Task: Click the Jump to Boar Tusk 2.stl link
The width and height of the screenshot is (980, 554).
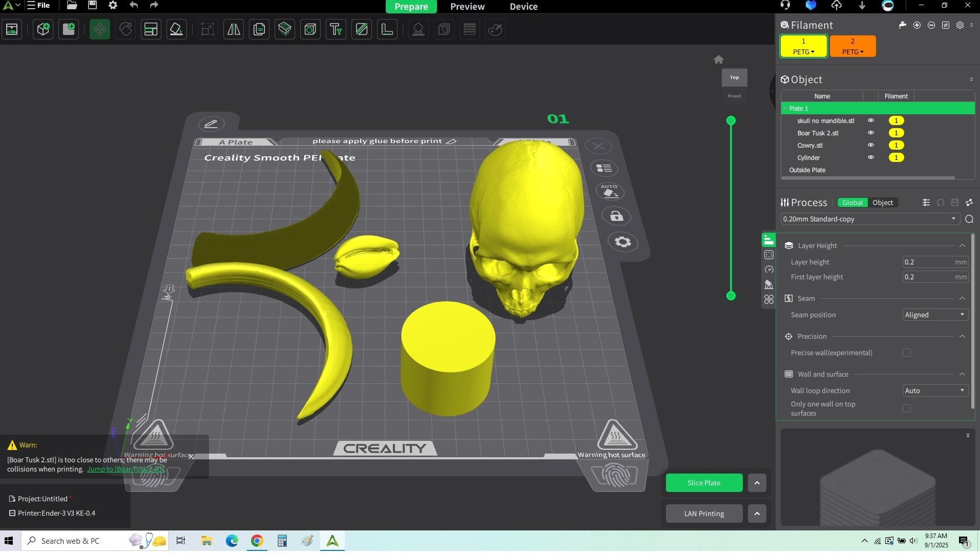Action: coord(126,469)
